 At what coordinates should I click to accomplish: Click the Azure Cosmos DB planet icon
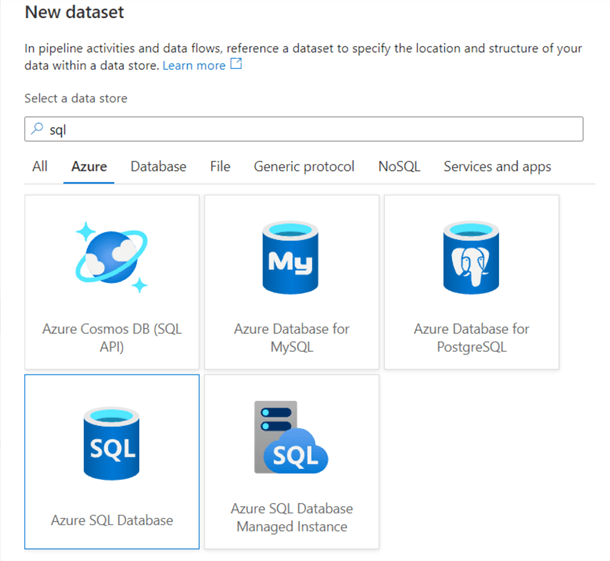(x=112, y=257)
